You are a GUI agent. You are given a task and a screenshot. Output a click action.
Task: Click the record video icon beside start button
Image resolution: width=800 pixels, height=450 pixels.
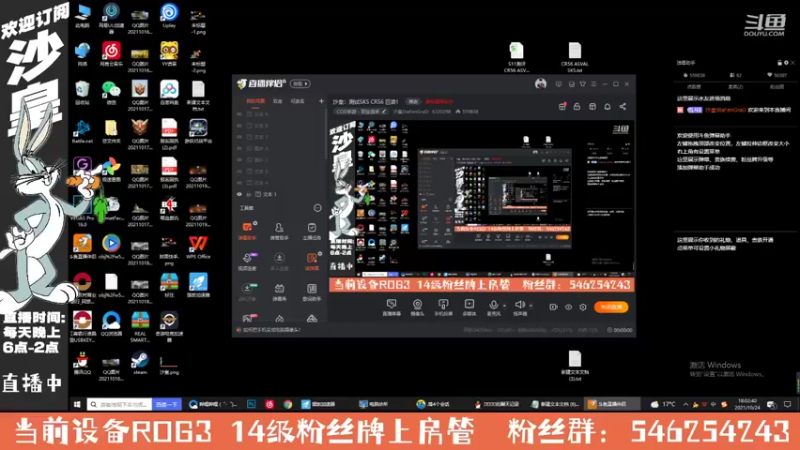point(553,307)
